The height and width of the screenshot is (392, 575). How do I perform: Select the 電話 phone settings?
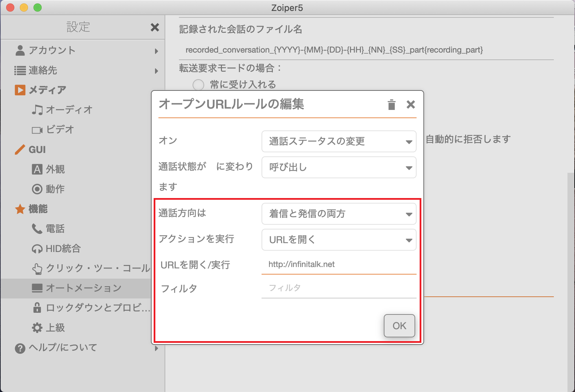pyautogui.click(x=48, y=228)
